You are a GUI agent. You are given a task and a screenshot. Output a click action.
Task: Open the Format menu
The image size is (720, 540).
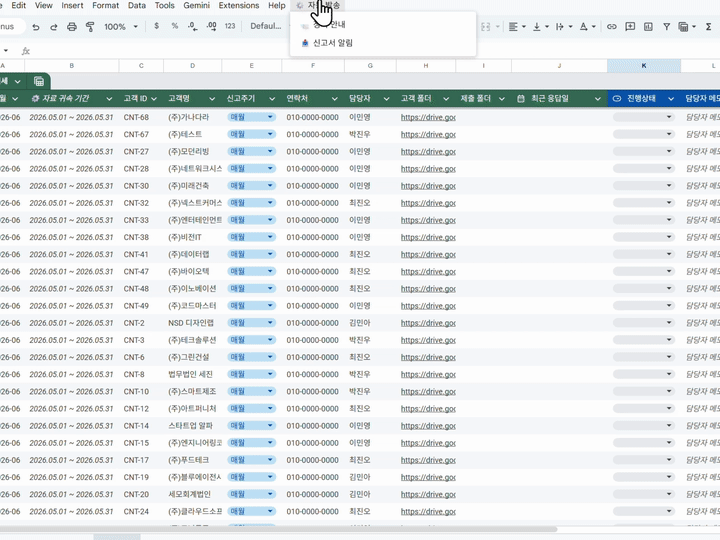(106, 6)
